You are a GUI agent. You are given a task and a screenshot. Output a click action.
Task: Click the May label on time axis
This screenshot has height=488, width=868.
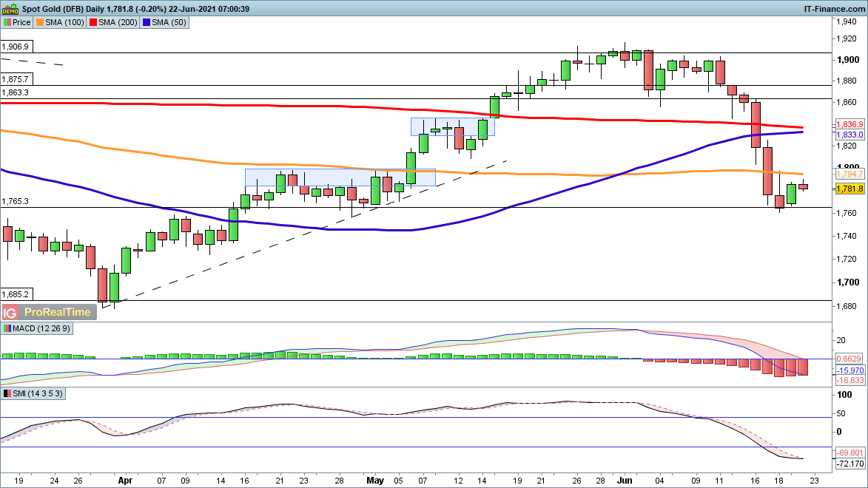pos(375,479)
